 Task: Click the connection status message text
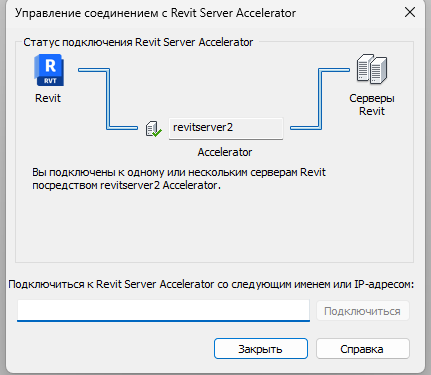(x=179, y=179)
